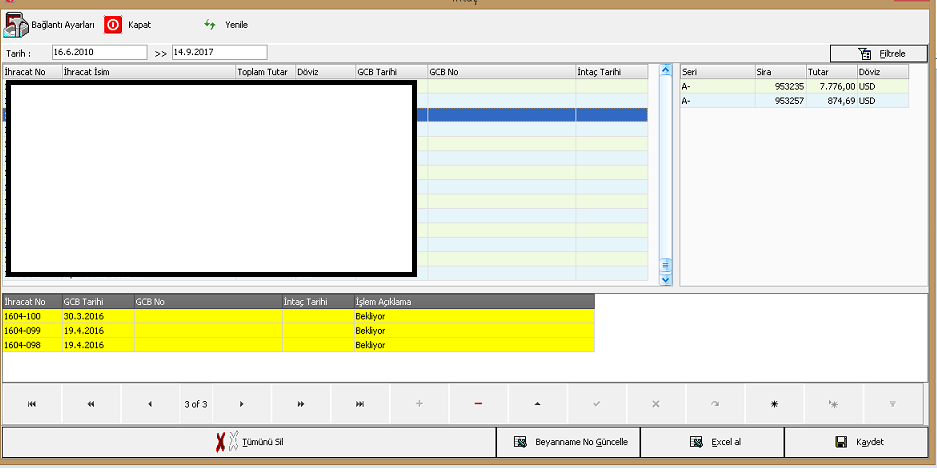
Task: Click the Döviz header in right grid
Action: [x=883, y=72]
